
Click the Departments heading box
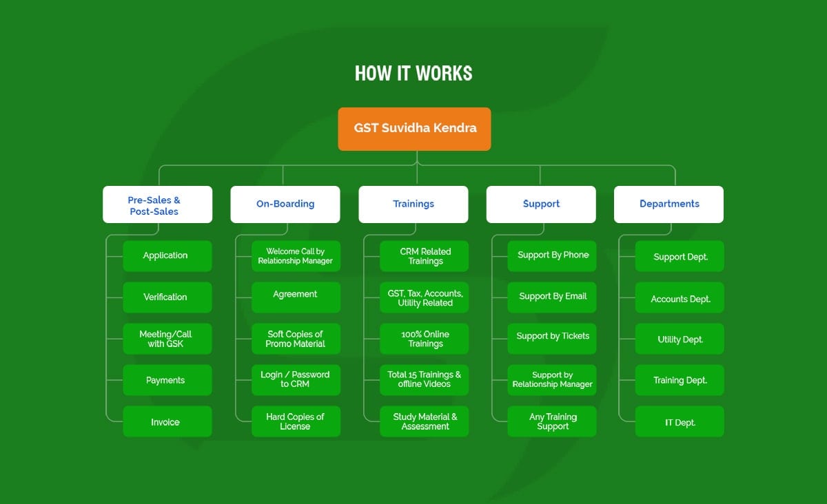click(x=668, y=204)
